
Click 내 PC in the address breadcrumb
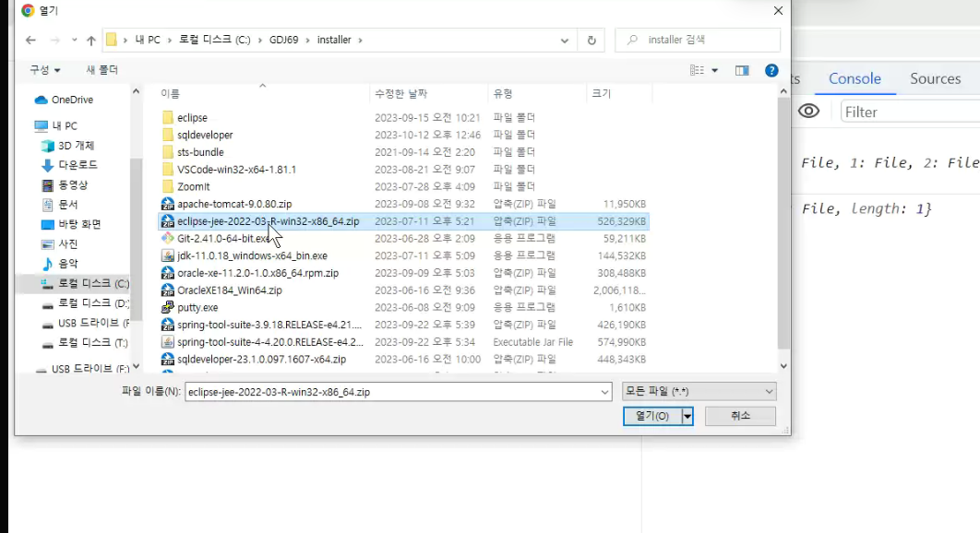pyautogui.click(x=148, y=40)
